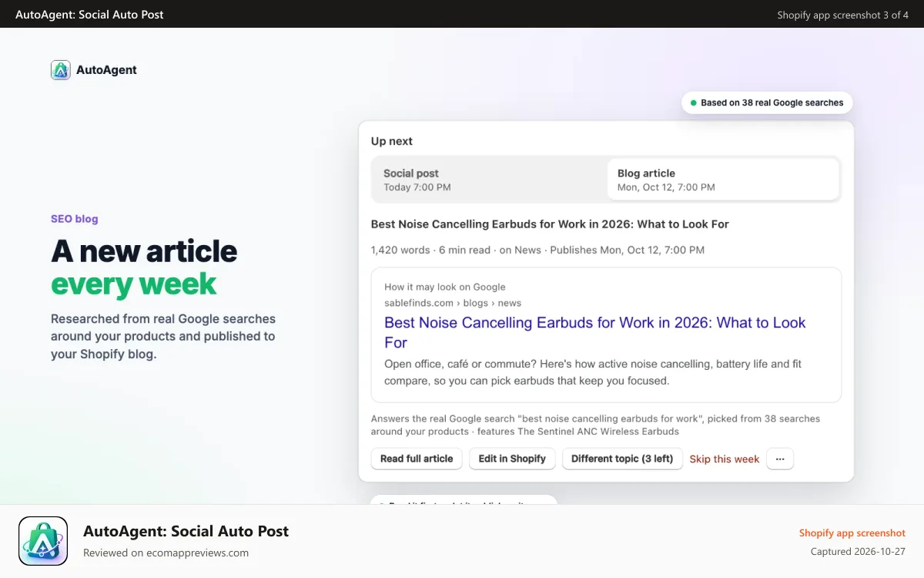Switch to the Blog article tab
Viewport: 924px width, 578px height.
[722, 180]
